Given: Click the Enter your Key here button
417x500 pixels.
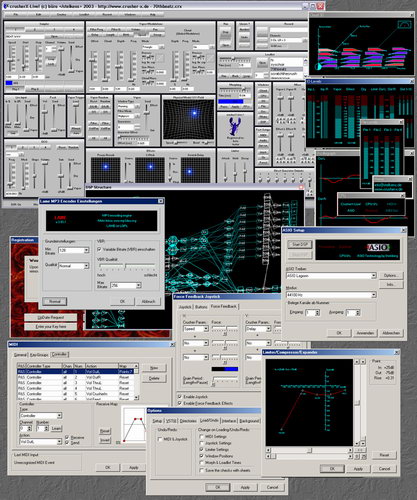Looking at the screenshot, I should pos(51,327).
